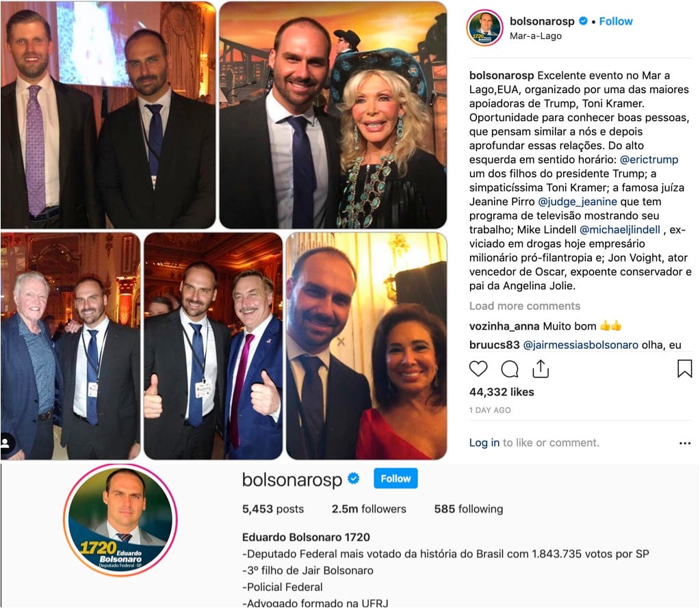Like the post with heart icon
700x608 pixels.
[478, 369]
